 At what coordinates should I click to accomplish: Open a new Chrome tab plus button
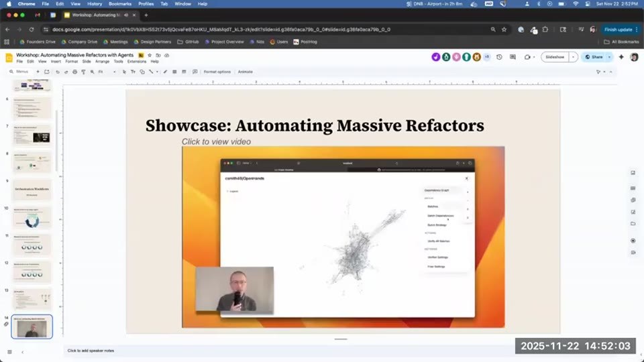(x=146, y=15)
